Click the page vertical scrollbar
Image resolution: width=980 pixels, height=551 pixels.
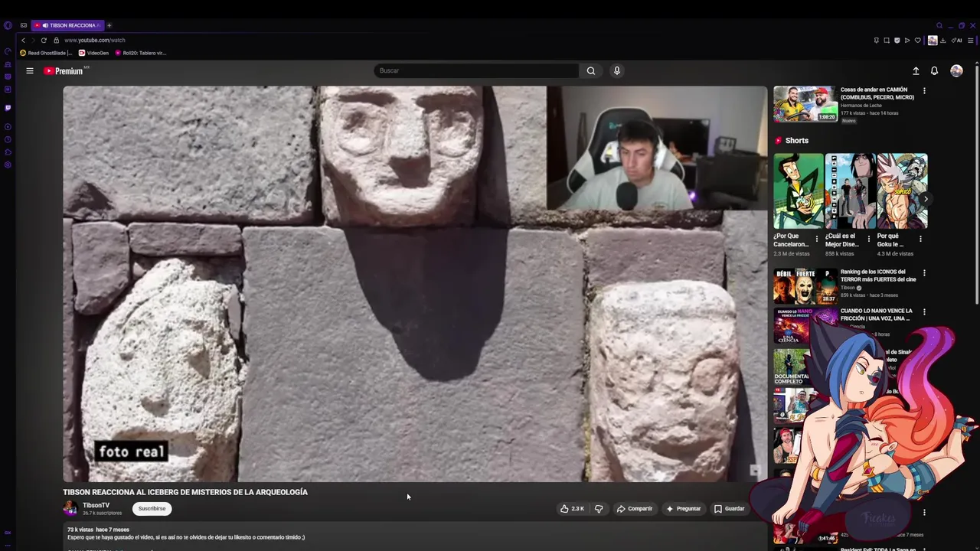tap(977, 184)
